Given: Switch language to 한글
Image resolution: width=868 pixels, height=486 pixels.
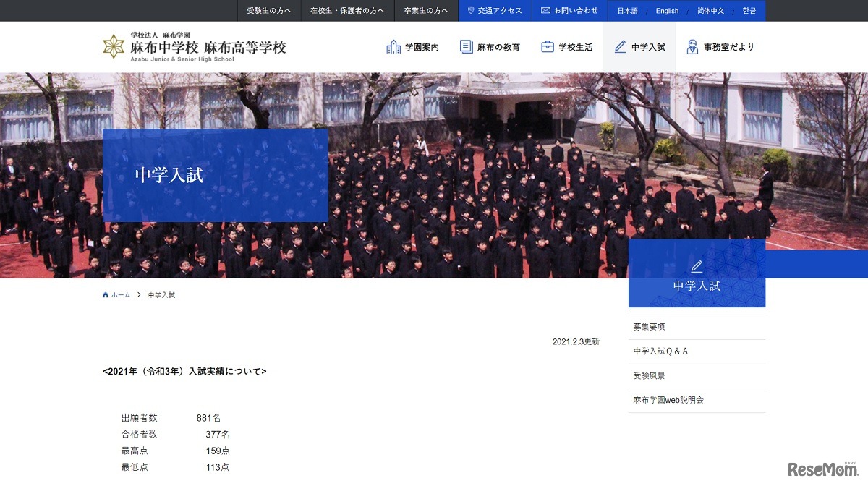Looking at the screenshot, I should [x=749, y=11].
